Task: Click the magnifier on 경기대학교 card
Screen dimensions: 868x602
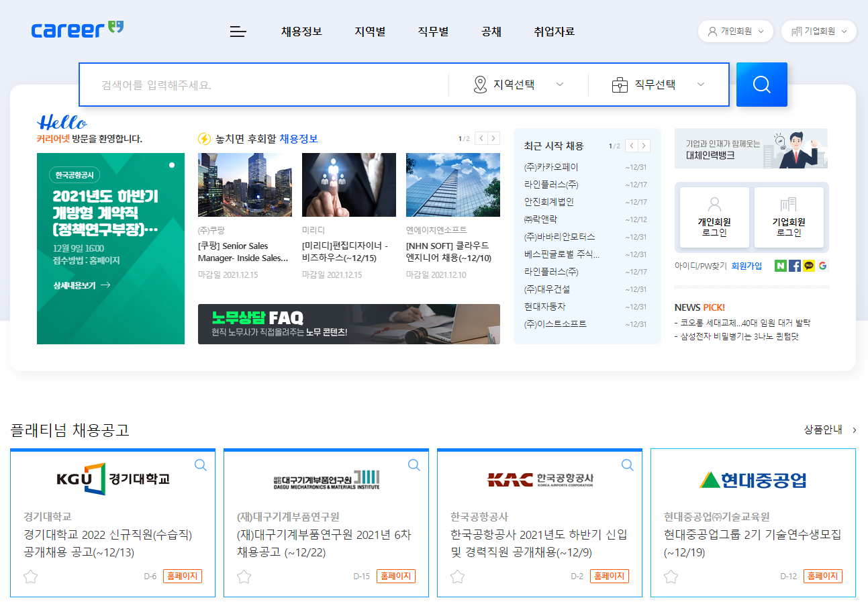Action: (201, 465)
